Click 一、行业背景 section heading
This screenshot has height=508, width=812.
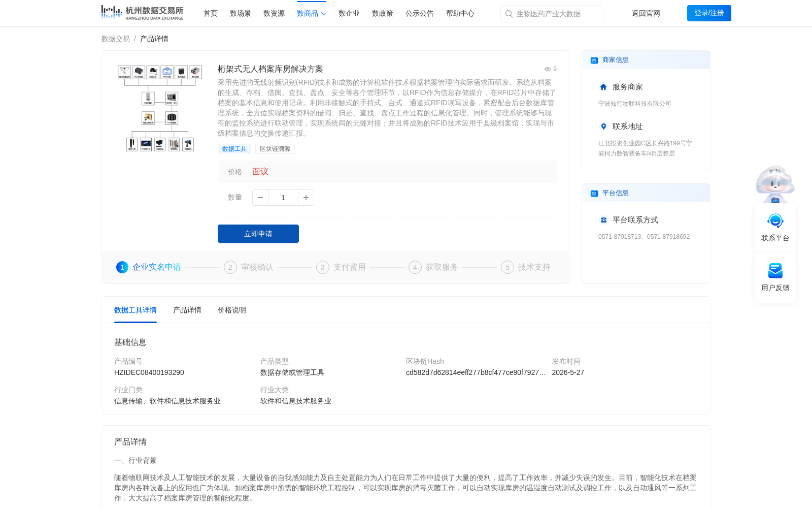[x=136, y=460]
